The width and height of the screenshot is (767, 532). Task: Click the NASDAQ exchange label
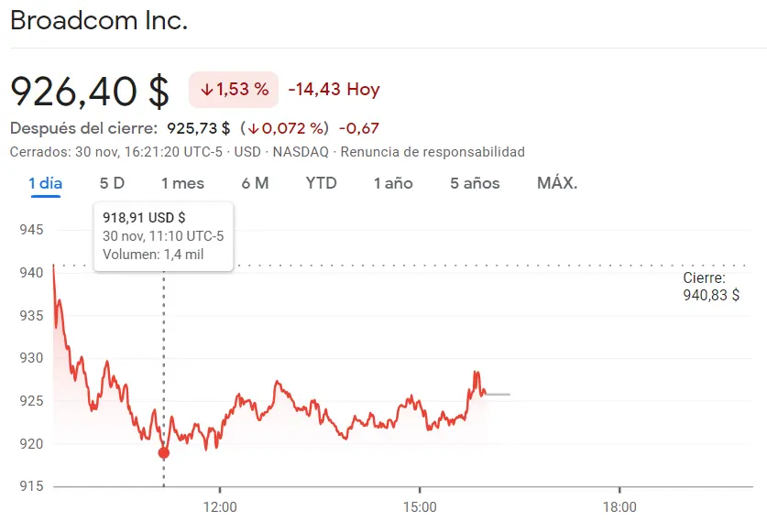pos(303,151)
